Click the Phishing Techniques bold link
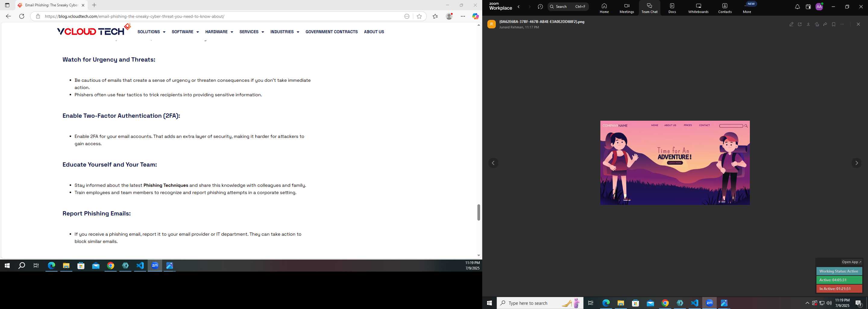The height and width of the screenshot is (309, 868). pyautogui.click(x=166, y=185)
